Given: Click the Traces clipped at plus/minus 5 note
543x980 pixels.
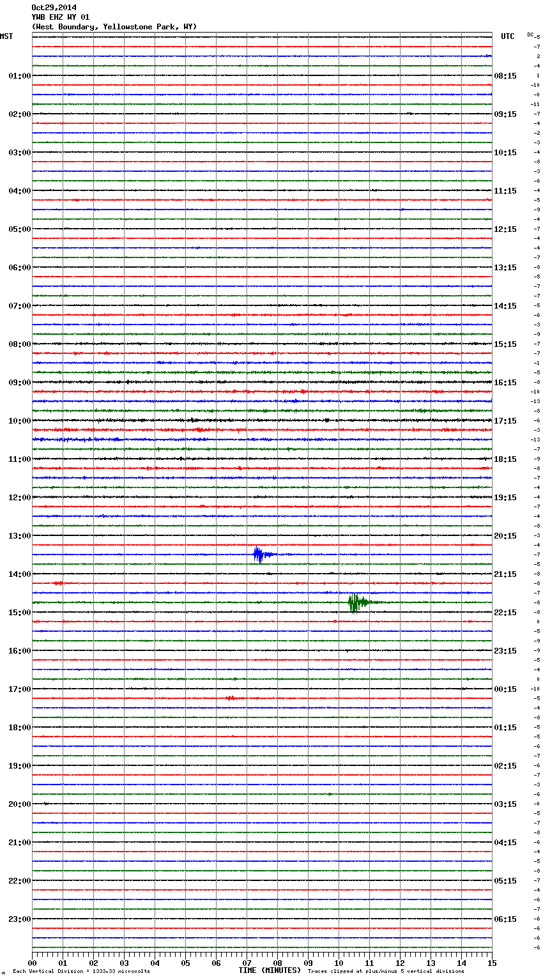Looking at the screenshot, I should click(386, 972).
